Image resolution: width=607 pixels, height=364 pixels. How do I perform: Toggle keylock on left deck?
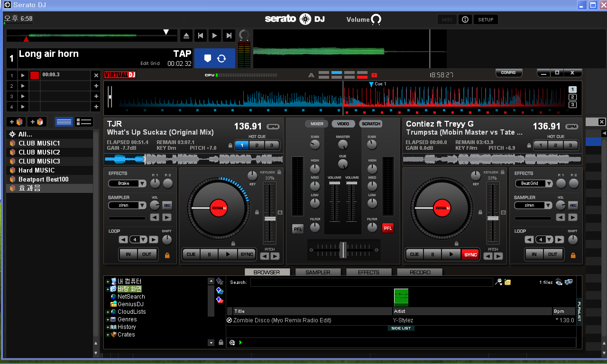pos(279,172)
